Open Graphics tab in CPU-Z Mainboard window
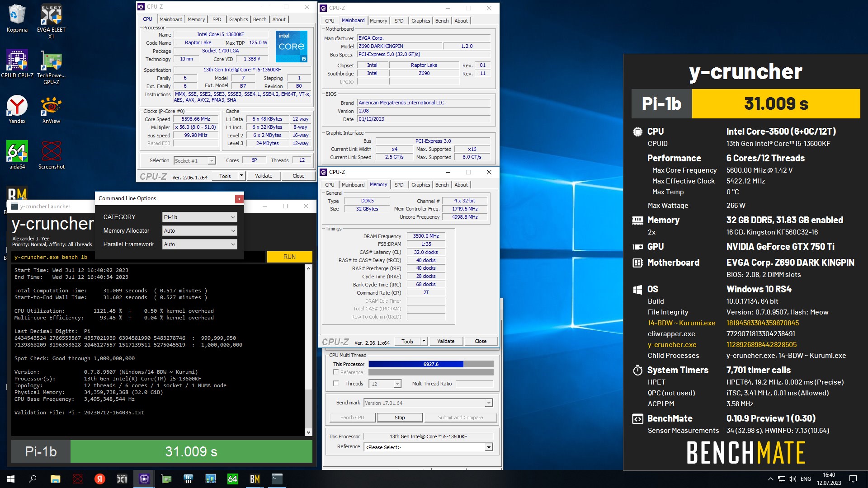 tap(420, 21)
